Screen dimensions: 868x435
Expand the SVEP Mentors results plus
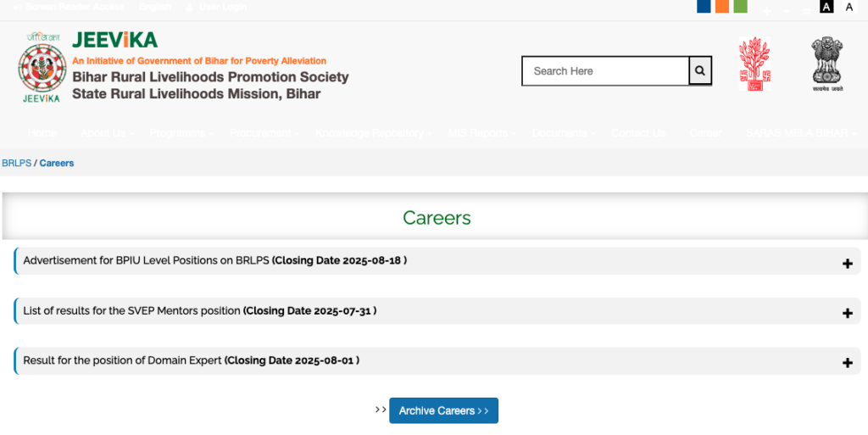(847, 313)
